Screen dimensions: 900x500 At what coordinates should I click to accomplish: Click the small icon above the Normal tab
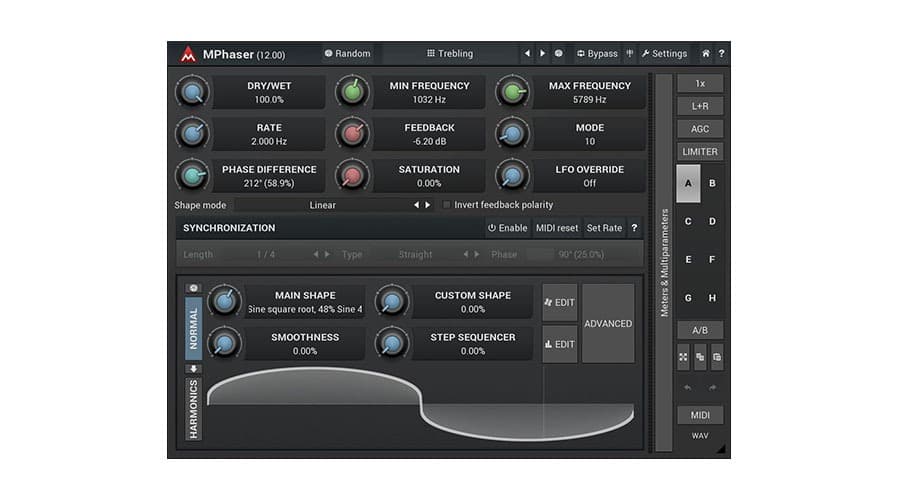tap(193, 288)
